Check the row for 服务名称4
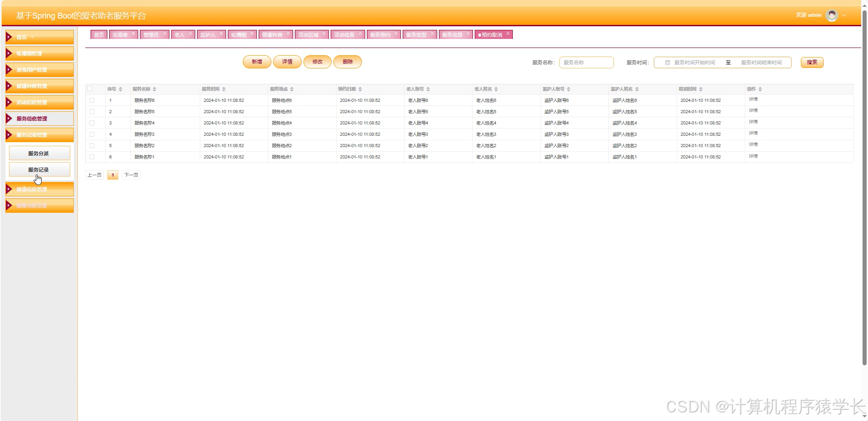This screenshot has height=421, width=868. coord(92,123)
